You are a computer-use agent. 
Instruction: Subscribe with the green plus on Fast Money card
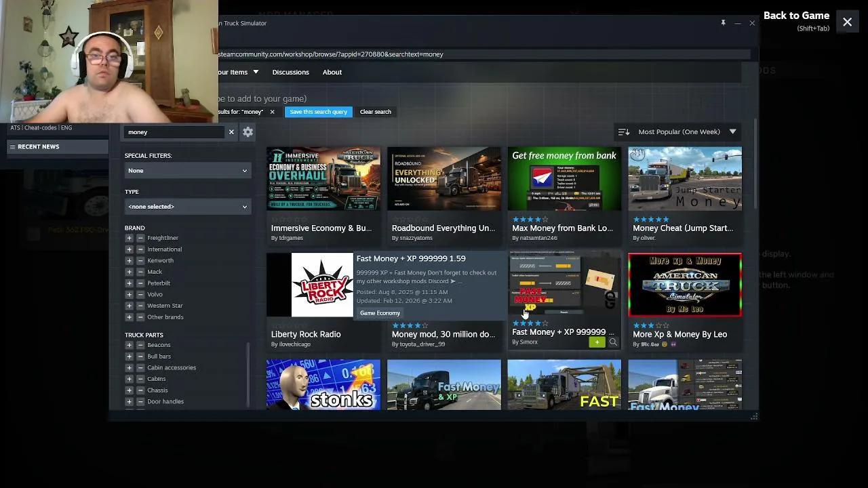click(x=597, y=342)
